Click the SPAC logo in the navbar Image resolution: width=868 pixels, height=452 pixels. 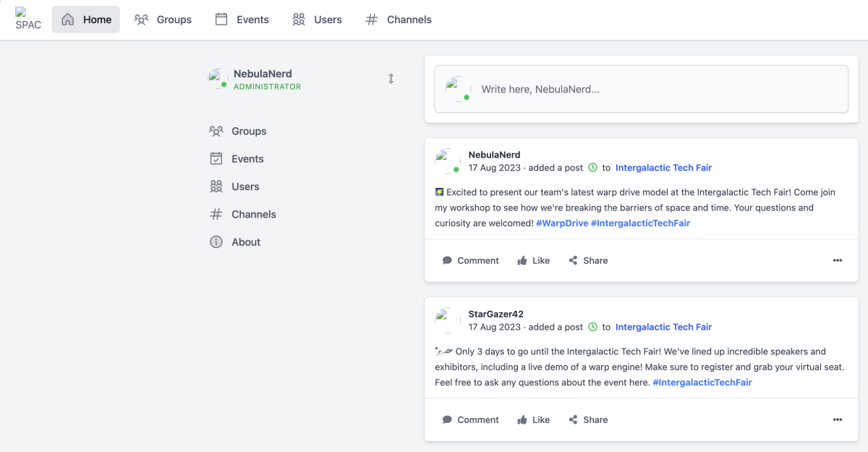coord(28,20)
